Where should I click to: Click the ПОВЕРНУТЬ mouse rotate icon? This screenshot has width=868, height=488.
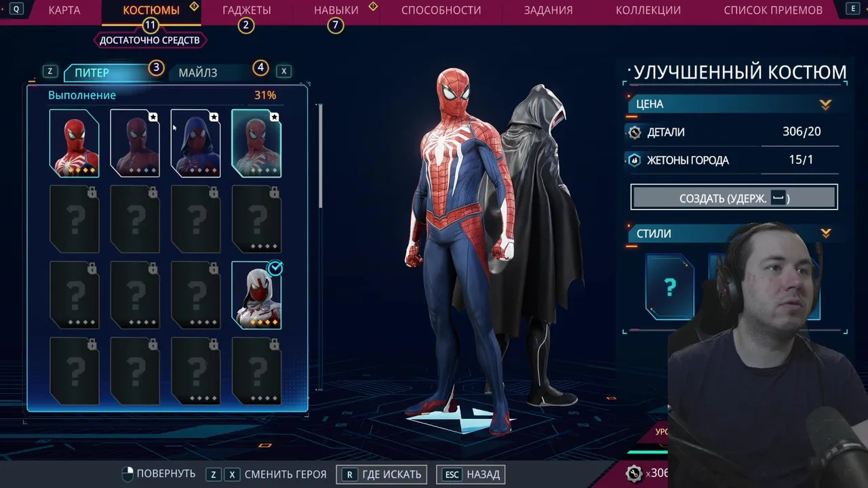pos(127,474)
